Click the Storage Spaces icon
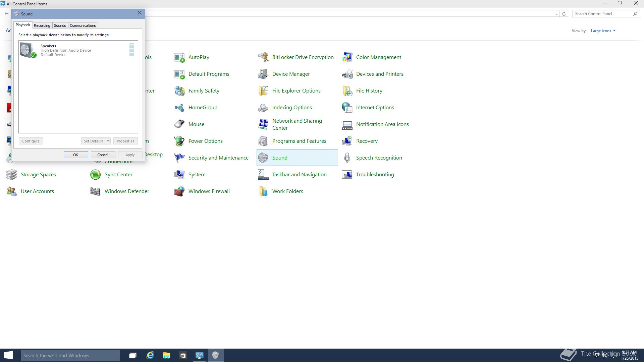This screenshot has width=644, height=362. [x=12, y=175]
